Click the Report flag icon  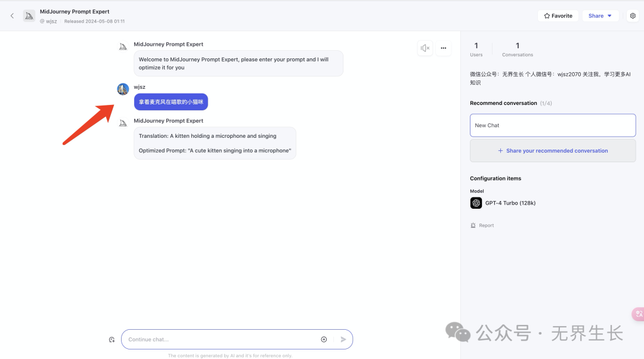(x=473, y=225)
